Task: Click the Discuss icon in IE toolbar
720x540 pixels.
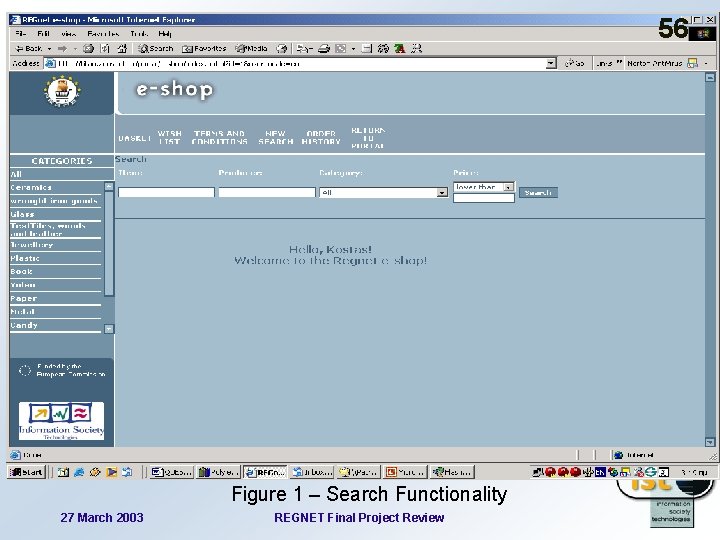Action: pyautogui.click(x=366, y=48)
